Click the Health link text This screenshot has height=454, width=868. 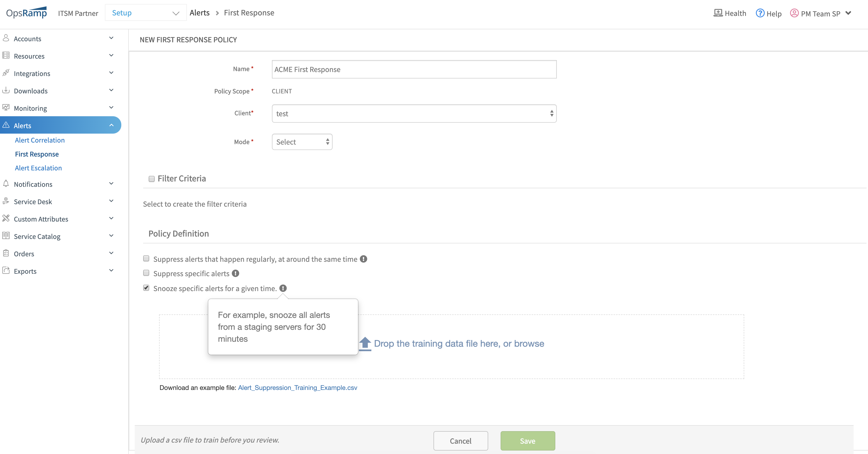[x=736, y=13]
